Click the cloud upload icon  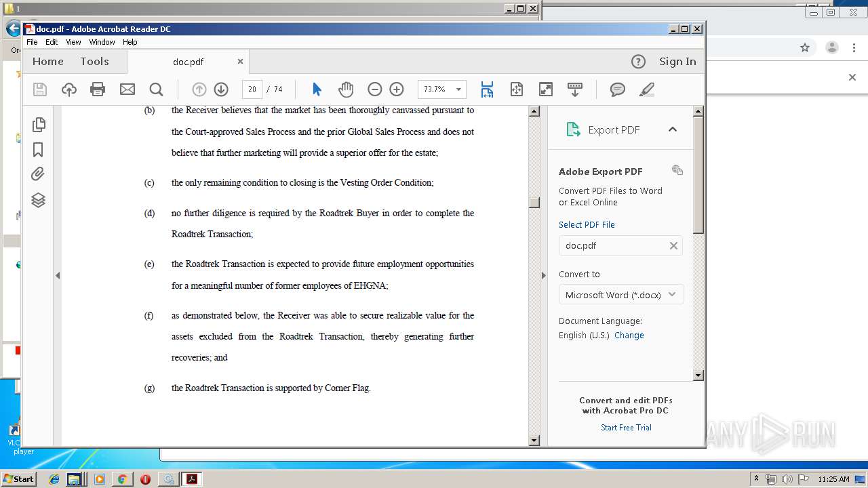pyautogui.click(x=68, y=89)
